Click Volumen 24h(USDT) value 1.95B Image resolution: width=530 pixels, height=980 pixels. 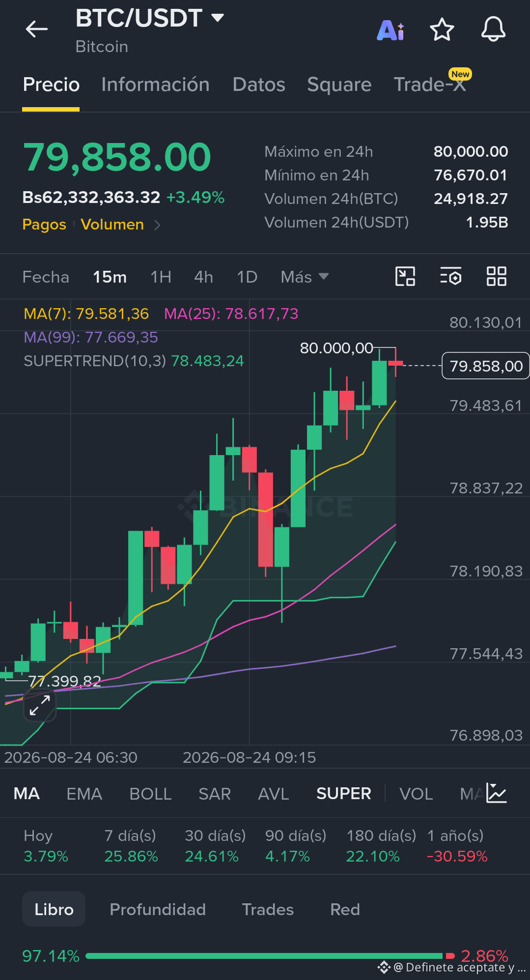487,222
